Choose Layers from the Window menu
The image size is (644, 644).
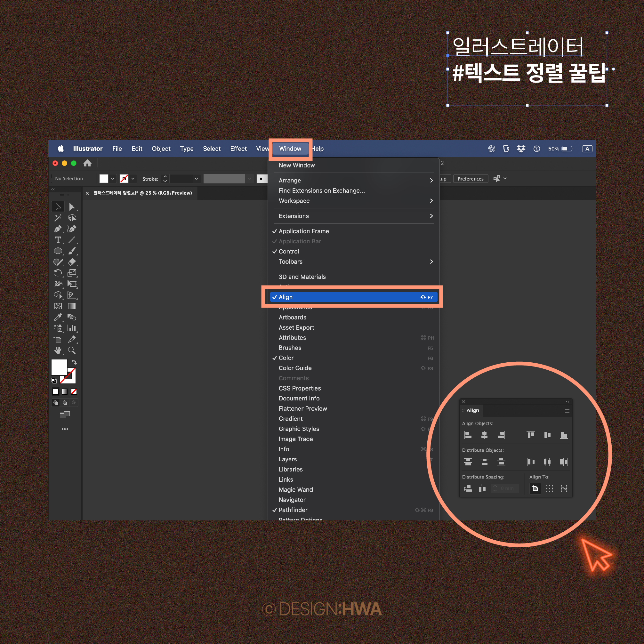[x=287, y=459]
